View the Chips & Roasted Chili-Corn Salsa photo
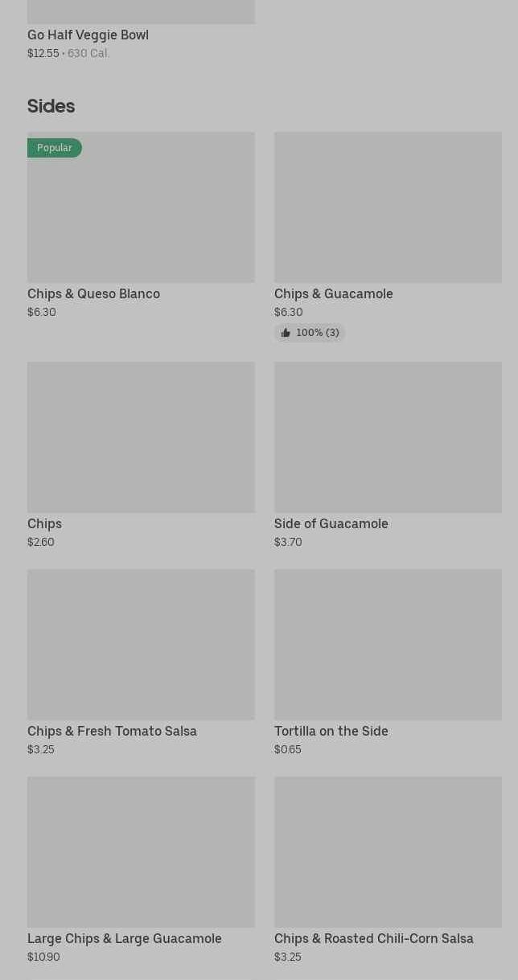This screenshot has height=980, width=518. 388,852
